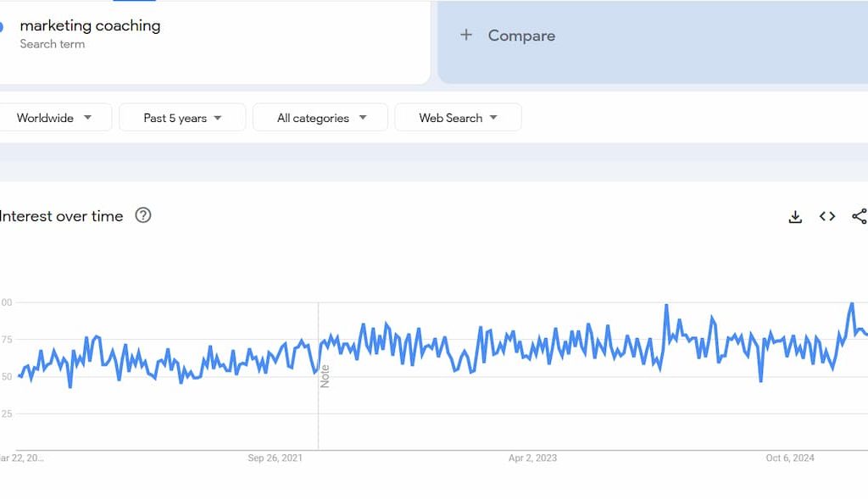Open the Worldwide region dropdown
The width and height of the screenshot is (868, 499).
coord(55,117)
